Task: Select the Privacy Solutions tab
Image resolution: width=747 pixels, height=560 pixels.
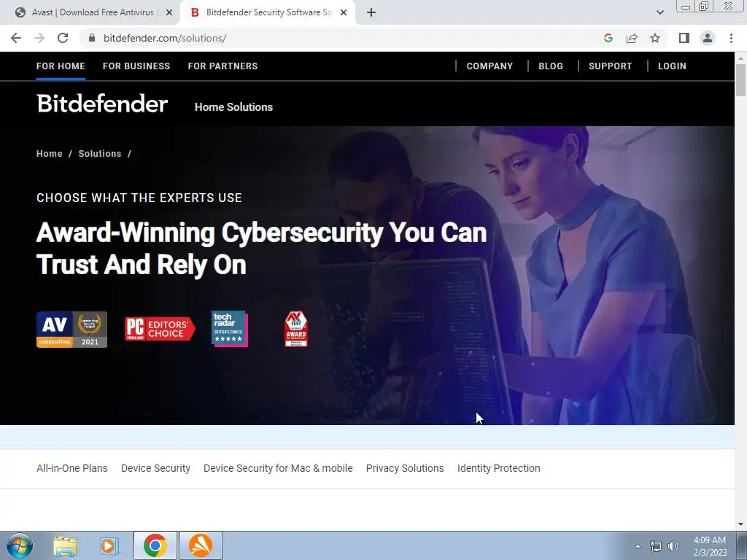Action: pos(404,469)
